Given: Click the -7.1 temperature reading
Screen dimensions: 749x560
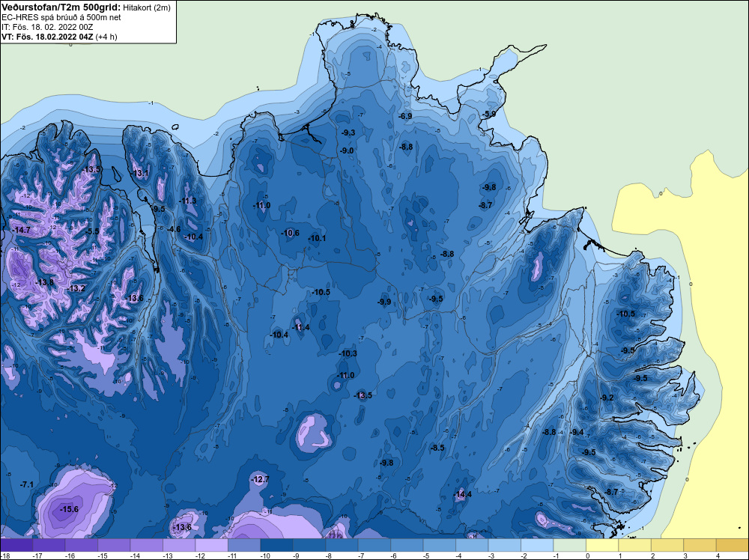Looking at the screenshot, I should pyautogui.click(x=27, y=484).
